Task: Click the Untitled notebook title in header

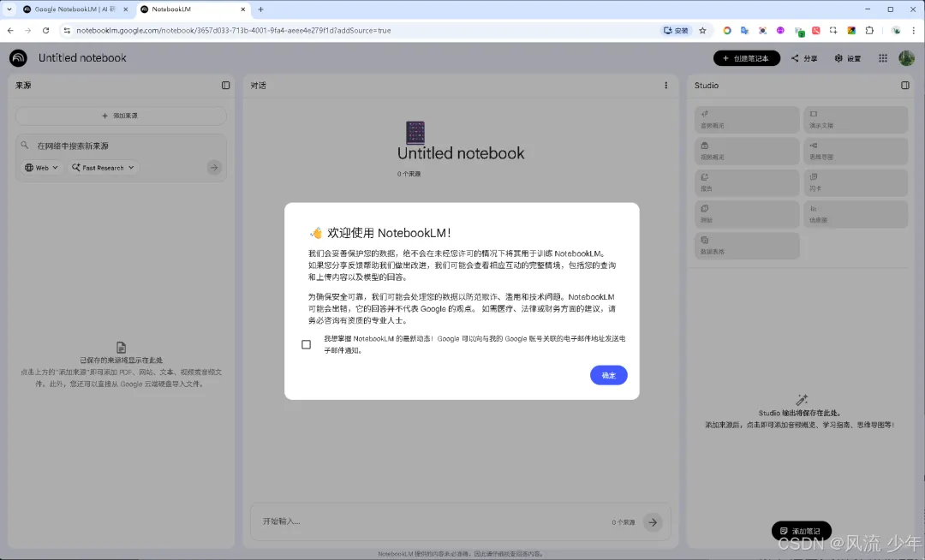Action: [x=82, y=57]
